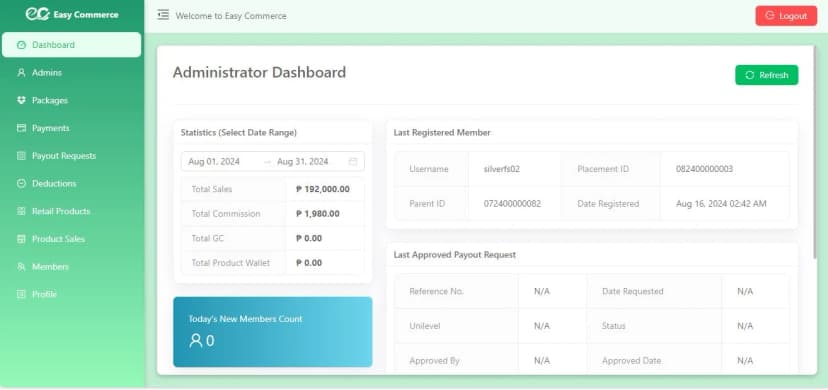
Task: Open the Deductions page
Action: (71, 184)
